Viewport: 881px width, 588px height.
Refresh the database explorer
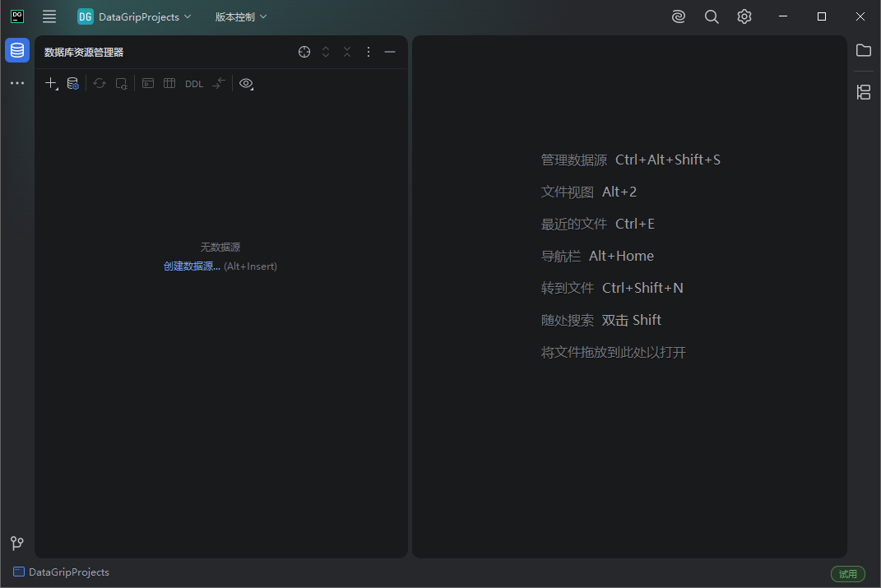(x=99, y=82)
